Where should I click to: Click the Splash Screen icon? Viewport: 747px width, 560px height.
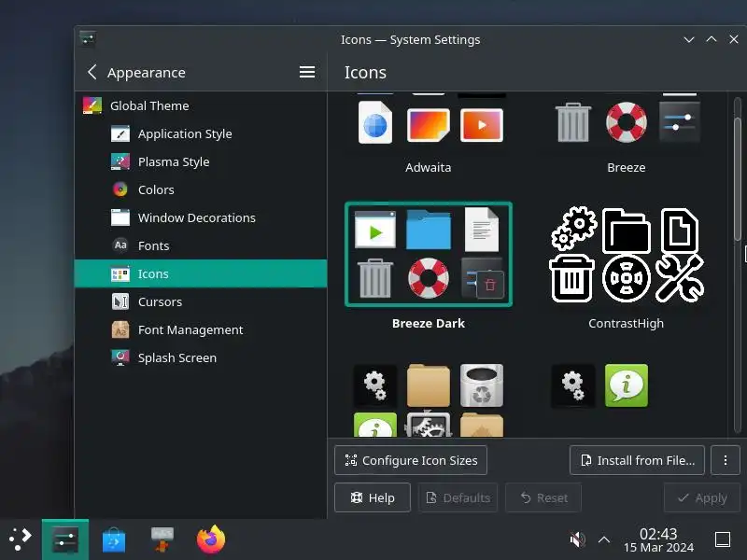pos(120,357)
